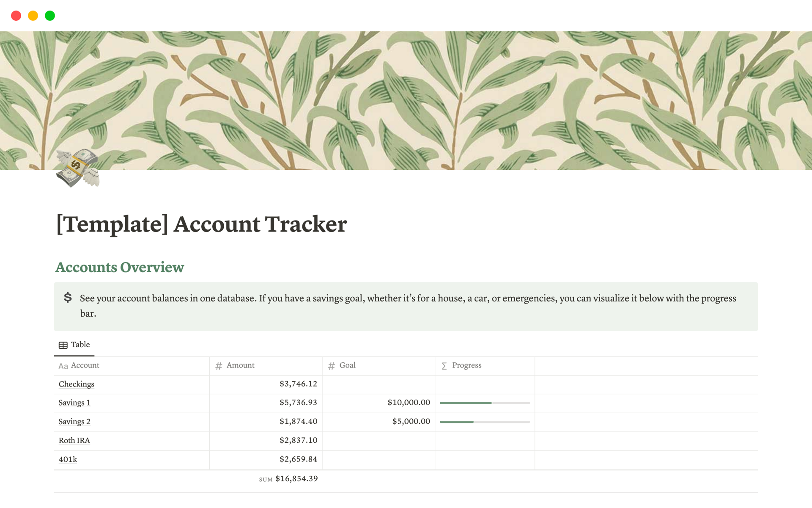Click the Aa icon in Account header
Viewport: 812px width, 508px height.
(63, 366)
